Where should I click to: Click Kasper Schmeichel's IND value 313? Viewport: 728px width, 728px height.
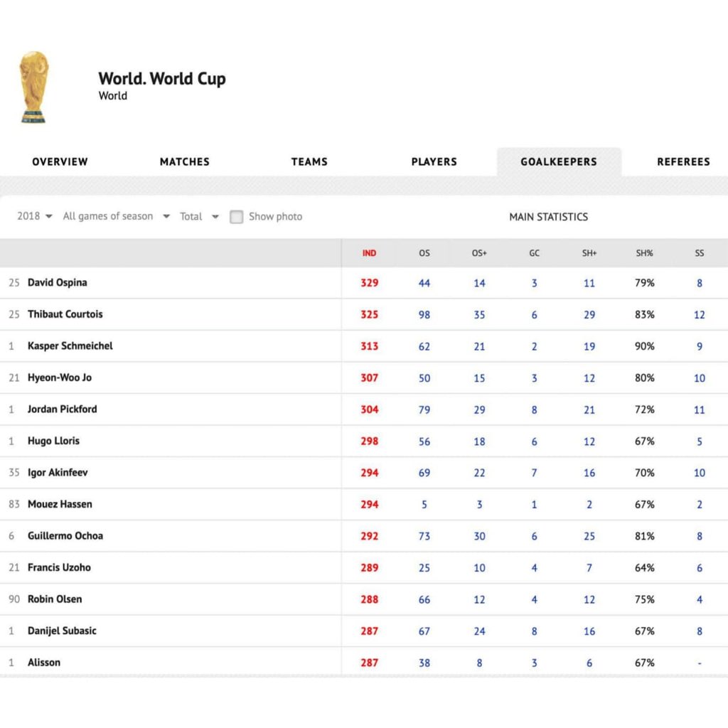[x=369, y=346]
